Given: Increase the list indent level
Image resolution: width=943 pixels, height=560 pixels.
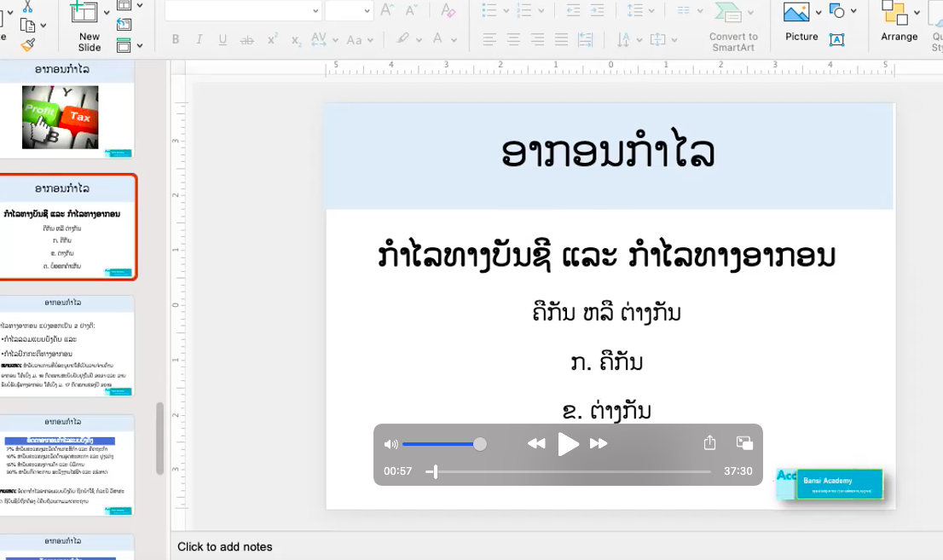Looking at the screenshot, I should point(597,10).
